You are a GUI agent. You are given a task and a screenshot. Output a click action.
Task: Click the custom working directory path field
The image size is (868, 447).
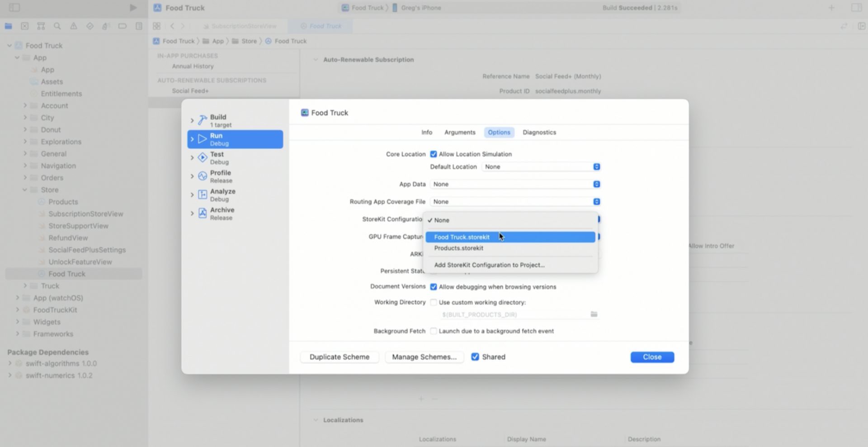(x=514, y=314)
